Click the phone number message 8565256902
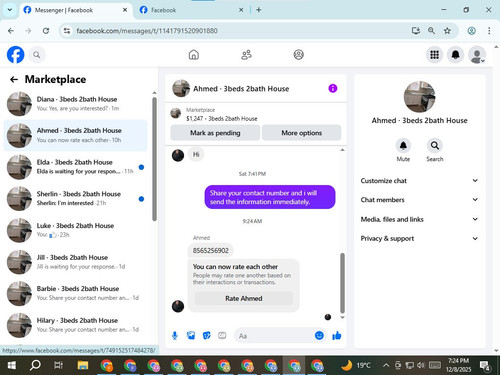This screenshot has height=375, width=500. coord(211,250)
